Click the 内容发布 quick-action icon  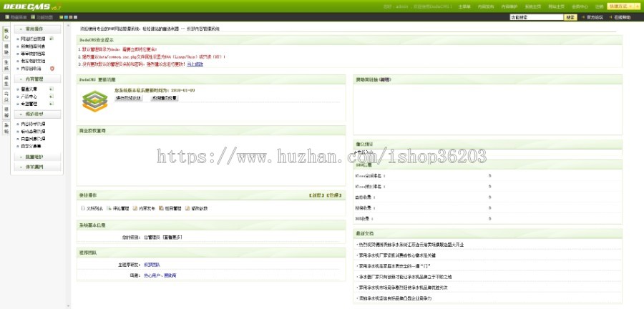134,208
